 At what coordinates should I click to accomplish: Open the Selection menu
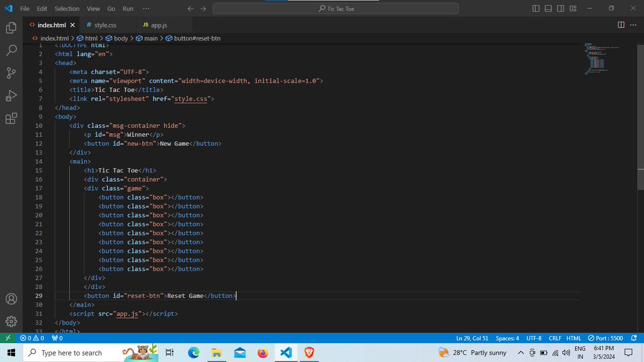(67, 9)
